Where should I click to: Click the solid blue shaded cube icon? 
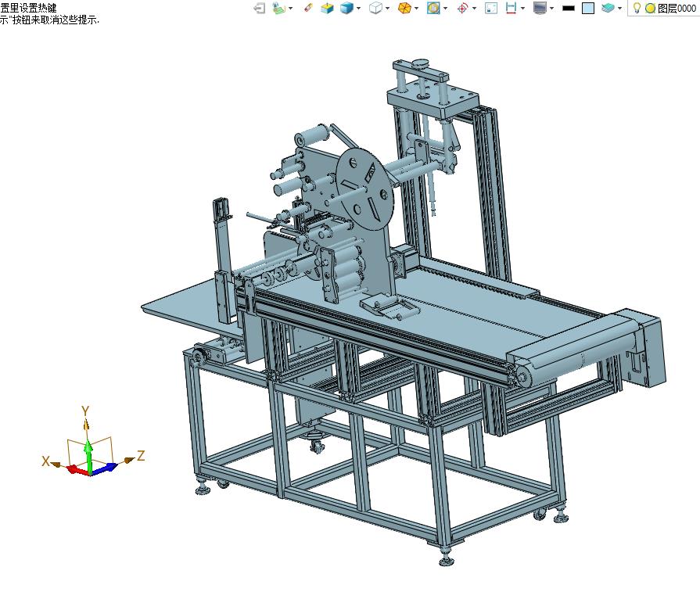[x=347, y=8]
